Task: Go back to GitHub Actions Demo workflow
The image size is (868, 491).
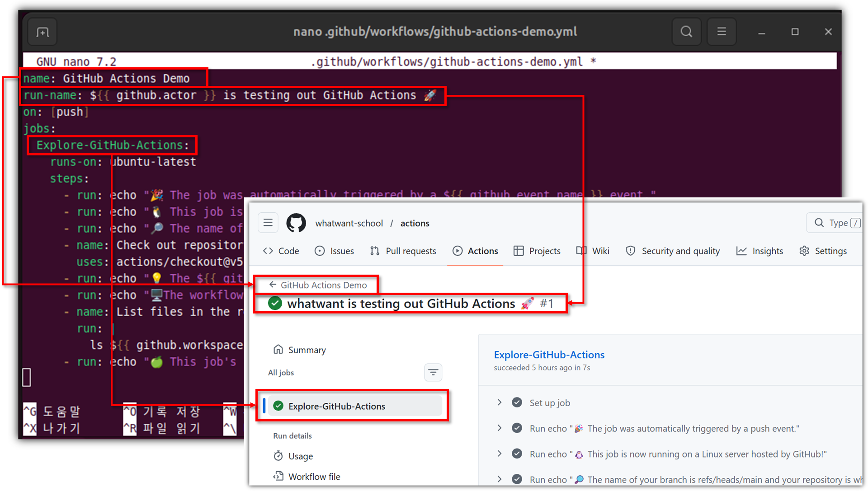Action: tap(318, 285)
